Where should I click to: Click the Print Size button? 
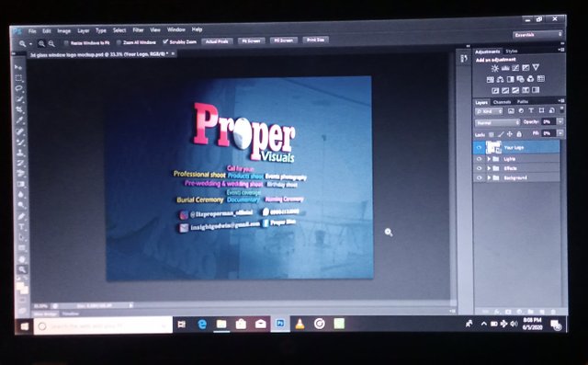pos(315,40)
